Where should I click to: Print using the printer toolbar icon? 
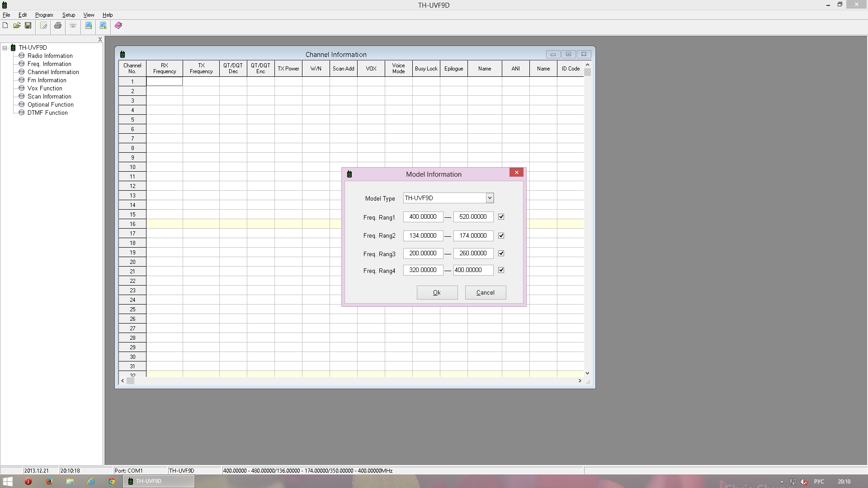tap(58, 25)
